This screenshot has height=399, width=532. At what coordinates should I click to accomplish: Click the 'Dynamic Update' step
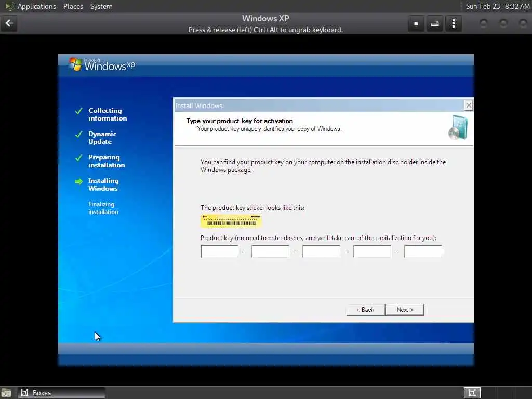point(102,138)
